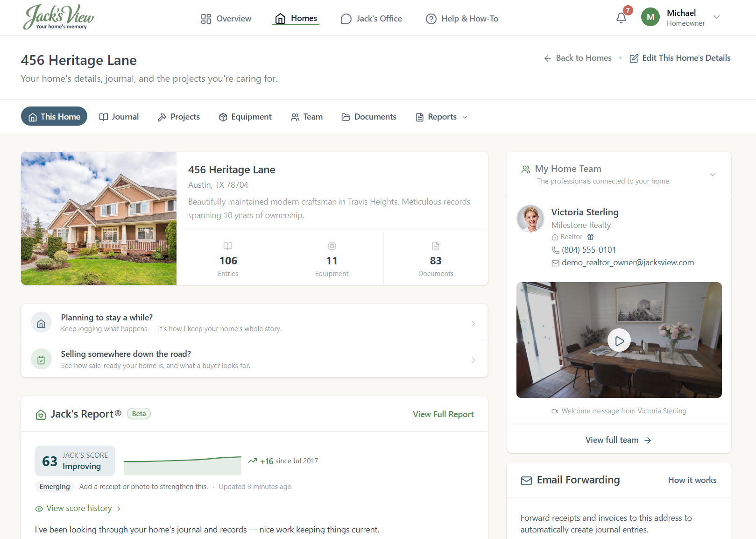Click the Emerging status tag
Image resolution: width=756 pixels, height=539 pixels.
(x=55, y=487)
